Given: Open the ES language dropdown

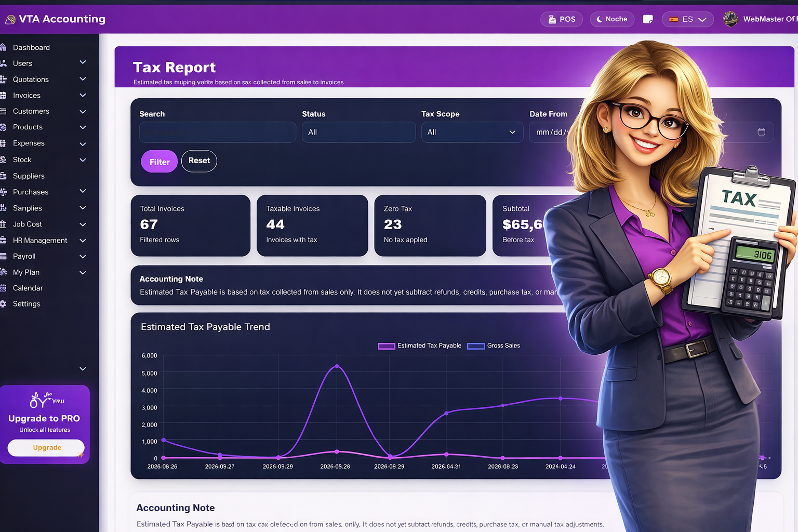Looking at the screenshot, I should tap(688, 19).
